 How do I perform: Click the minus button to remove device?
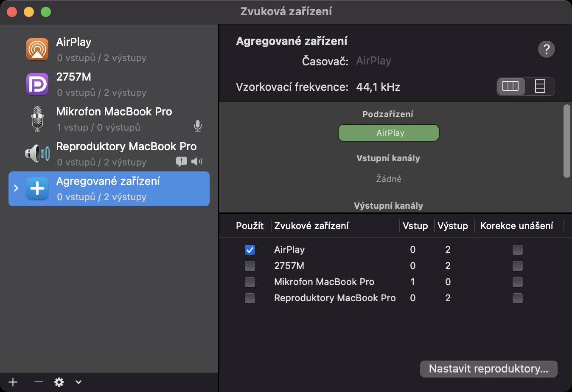(x=39, y=382)
